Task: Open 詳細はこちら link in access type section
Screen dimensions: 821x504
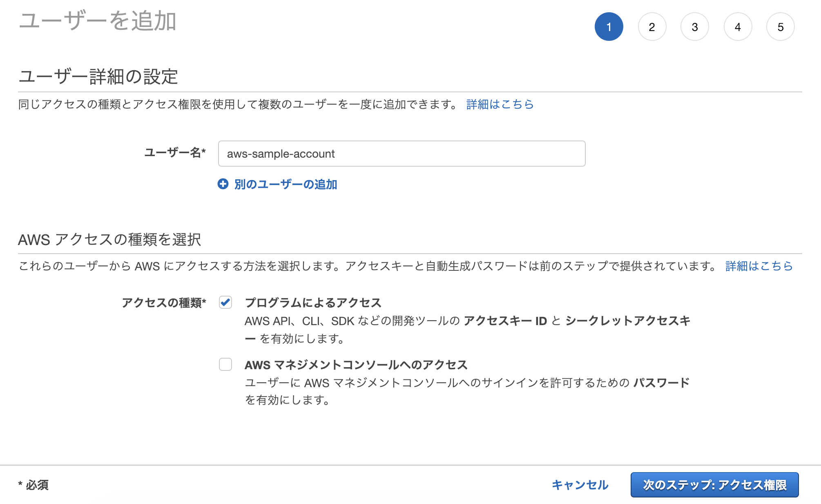Action: [759, 266]
